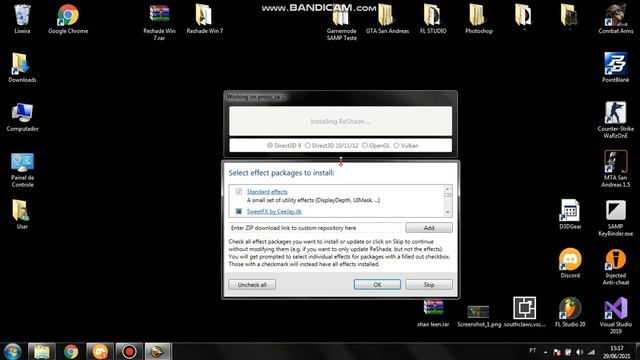640x360 pixels.
Task: Open the Standard effects link
Action: [x=267, y=192]
